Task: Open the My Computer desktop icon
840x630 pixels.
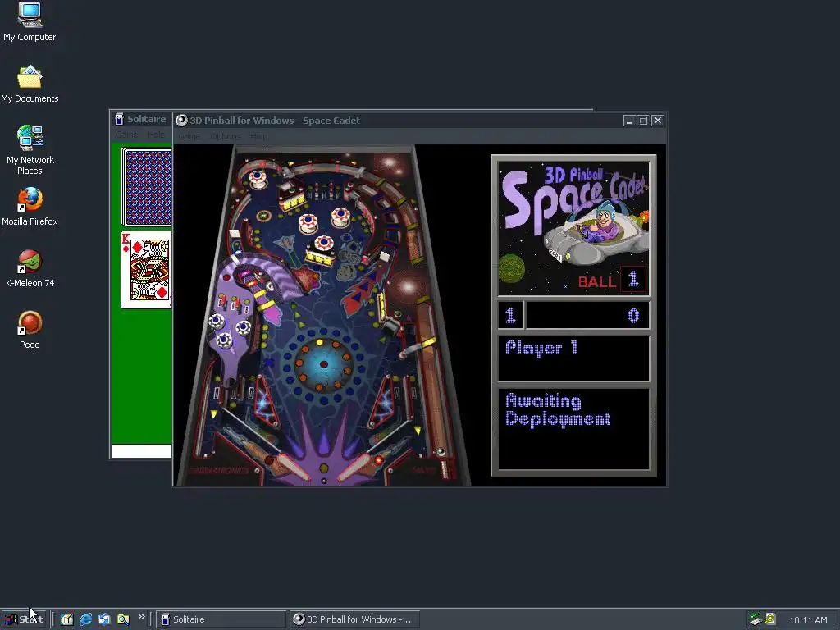Action: pyautogui.click(x=30, y=21)
